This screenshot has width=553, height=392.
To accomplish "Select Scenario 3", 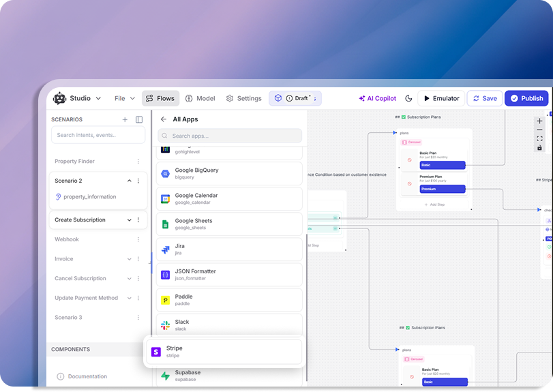I will 68,317.
